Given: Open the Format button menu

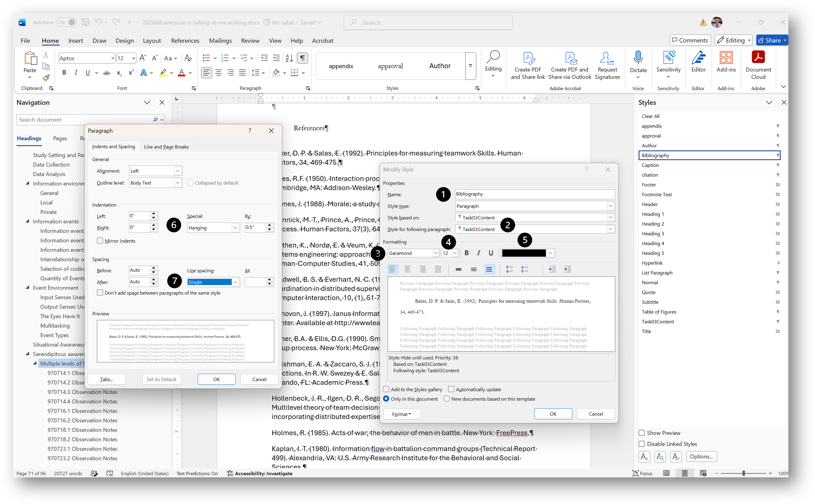Looking at the screenshot, I should point(402,414).
